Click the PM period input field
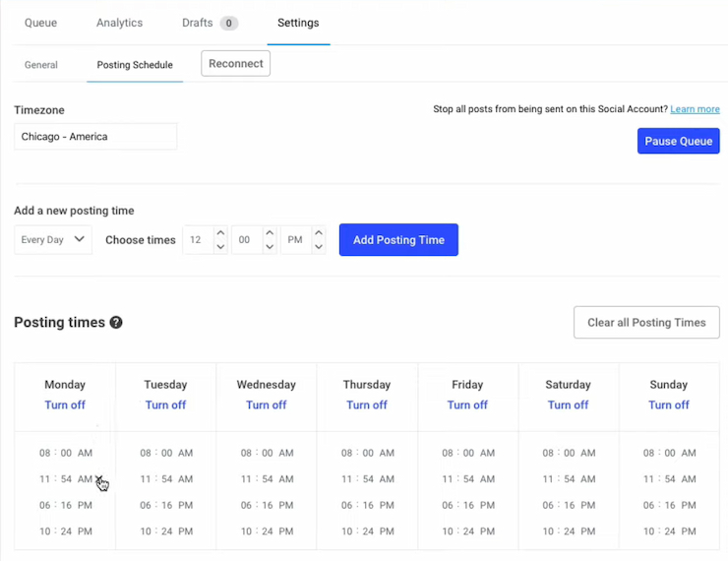The height and width of the screenshot is (561, 728). tap(296, 239)
